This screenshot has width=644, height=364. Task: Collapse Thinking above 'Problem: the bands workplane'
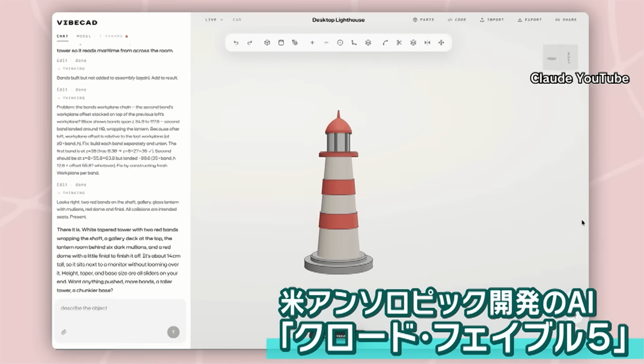(71, 98)
